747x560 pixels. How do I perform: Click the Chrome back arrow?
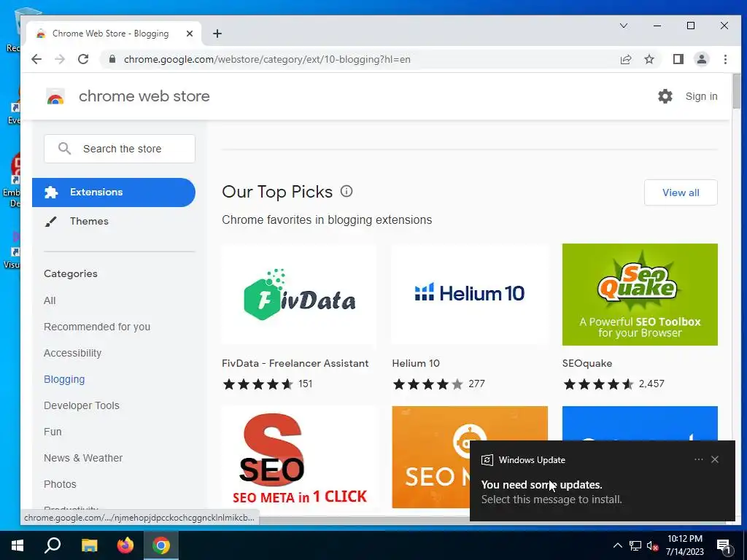(x=36, y=59)
